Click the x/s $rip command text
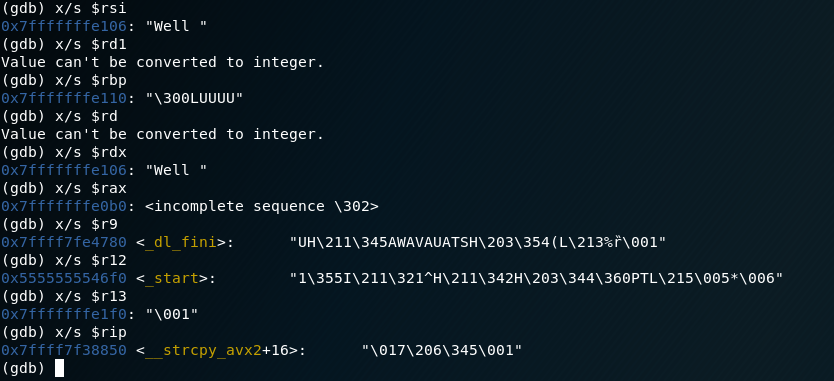The height and width of the screenshot is (381, 834). tap(91, 332)
